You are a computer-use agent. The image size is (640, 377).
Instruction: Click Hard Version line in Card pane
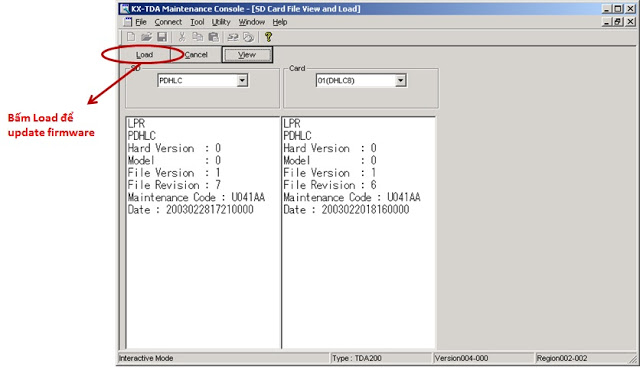coord(330,148)
